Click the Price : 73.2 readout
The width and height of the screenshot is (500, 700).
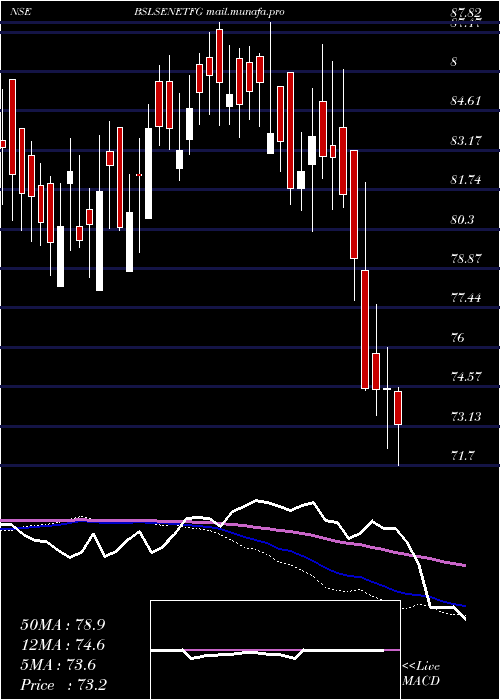pos(63,685)
